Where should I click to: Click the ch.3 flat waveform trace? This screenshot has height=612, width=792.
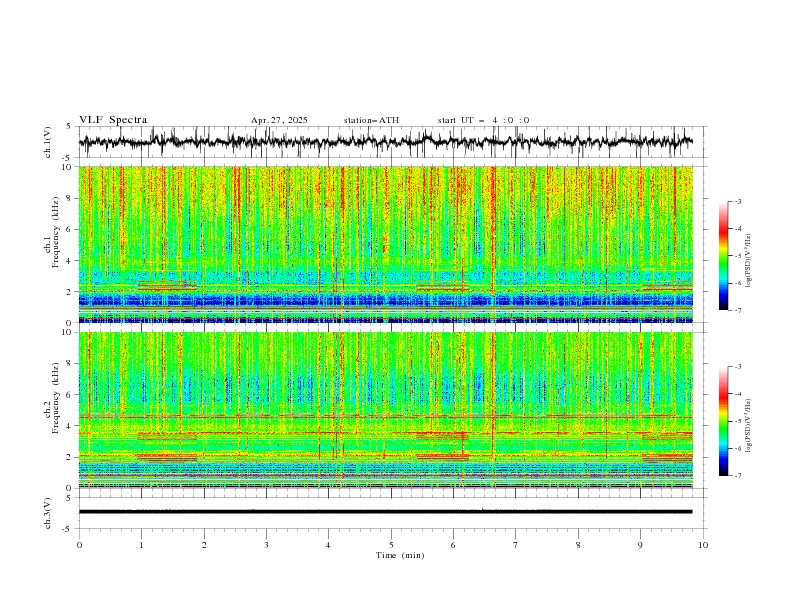(386, 512)
